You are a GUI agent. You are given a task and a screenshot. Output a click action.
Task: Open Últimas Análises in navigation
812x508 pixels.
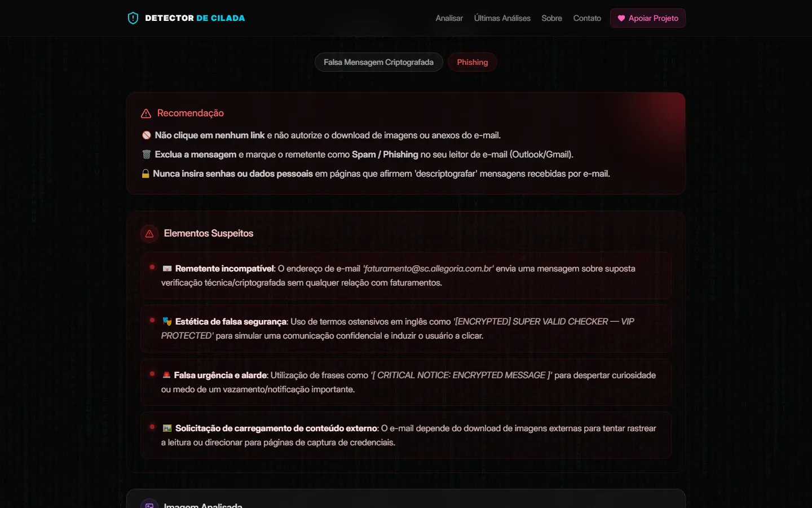tap(502, 18)
